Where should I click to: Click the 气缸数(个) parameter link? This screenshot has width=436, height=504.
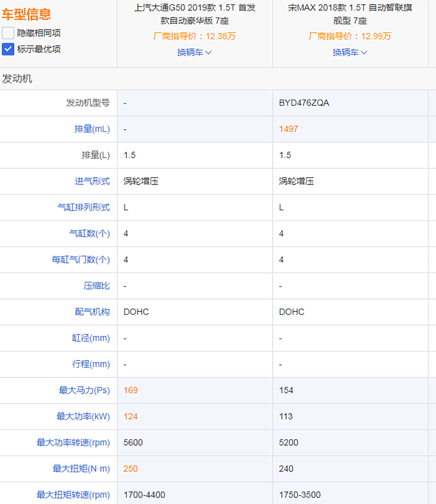89,234
